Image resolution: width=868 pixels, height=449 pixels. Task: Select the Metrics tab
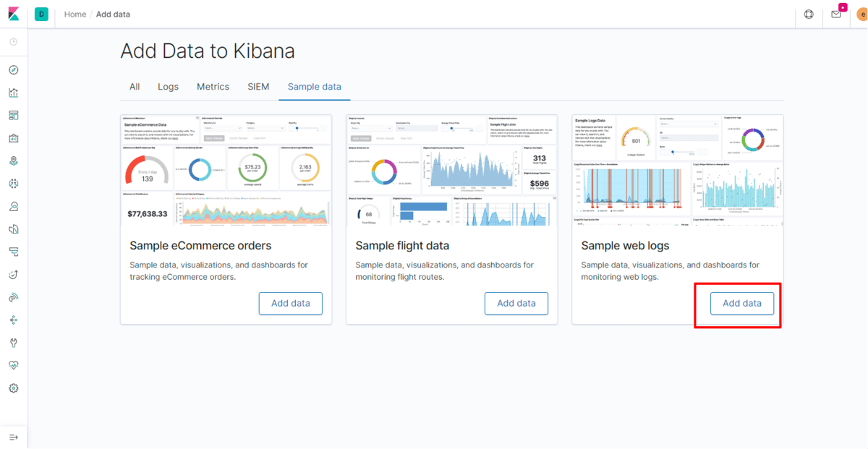[213, 87]
